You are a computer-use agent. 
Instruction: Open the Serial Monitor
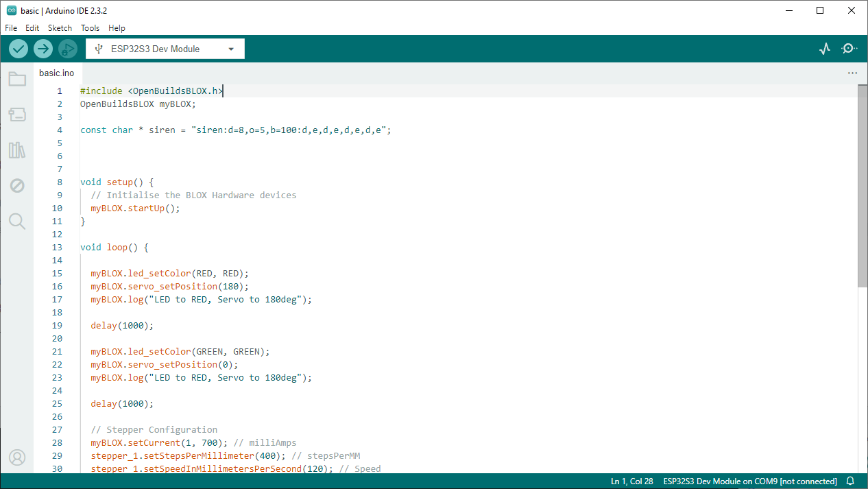pos(849,49)
